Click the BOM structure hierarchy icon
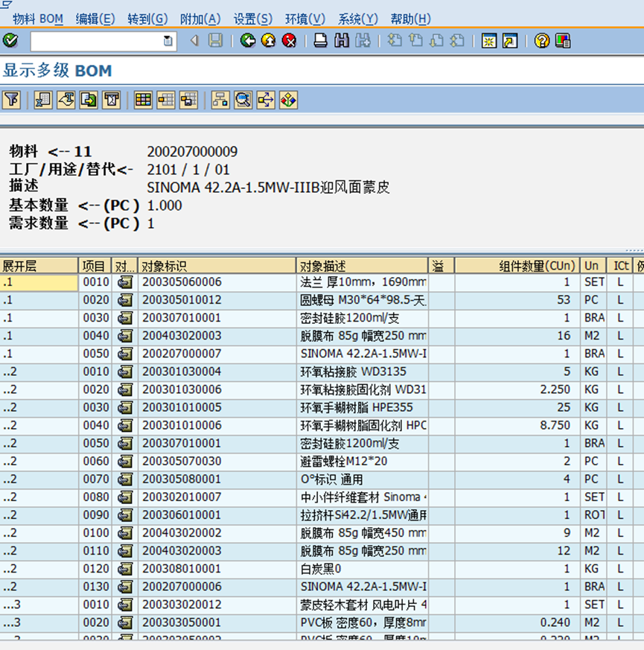This screenshot has height=650, width=644. 220,100
